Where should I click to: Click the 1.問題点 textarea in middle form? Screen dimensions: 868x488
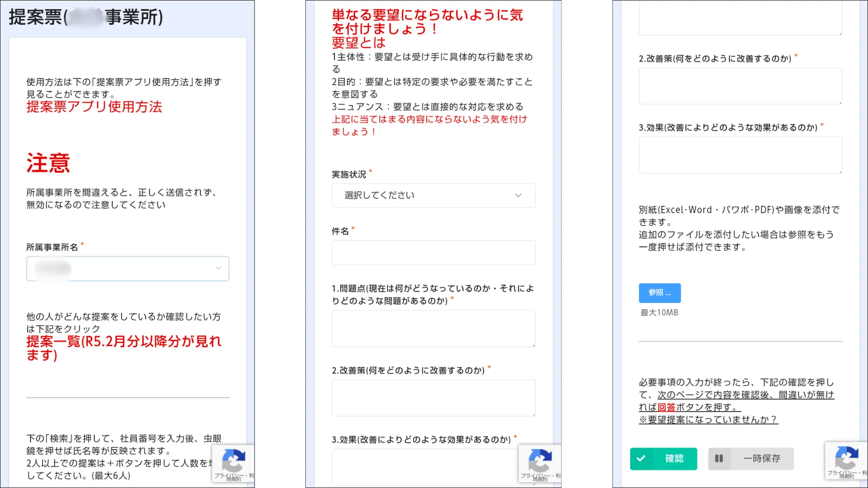(433, 328)
